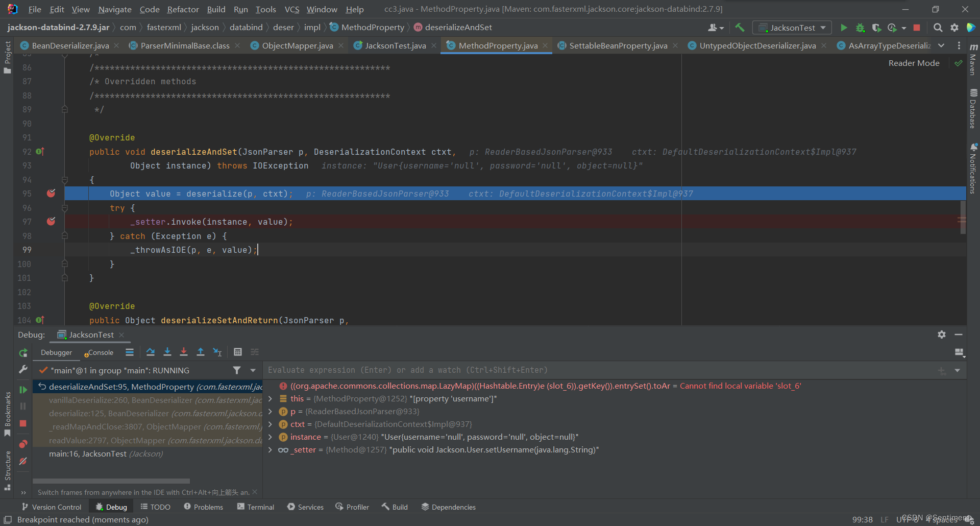This screenshot has height=526, width=980.
Task: Click the Debug bug icon in top toolbar
Action: (x=860, y=28)
